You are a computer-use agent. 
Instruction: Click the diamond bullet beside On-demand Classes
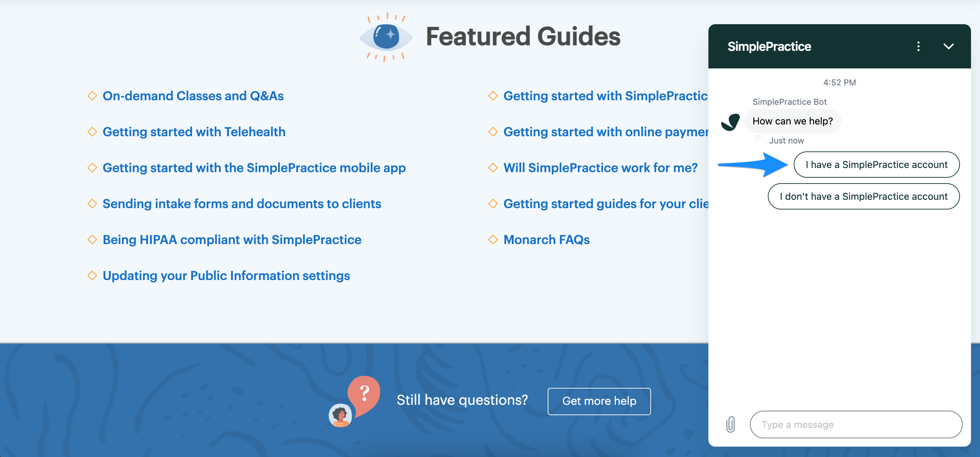pos(92,95)
